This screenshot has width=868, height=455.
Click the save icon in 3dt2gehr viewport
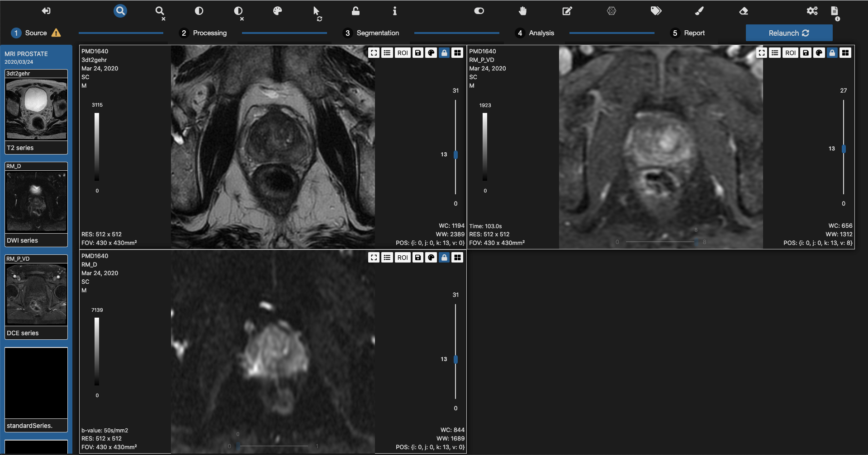click(x=418, y=53)
